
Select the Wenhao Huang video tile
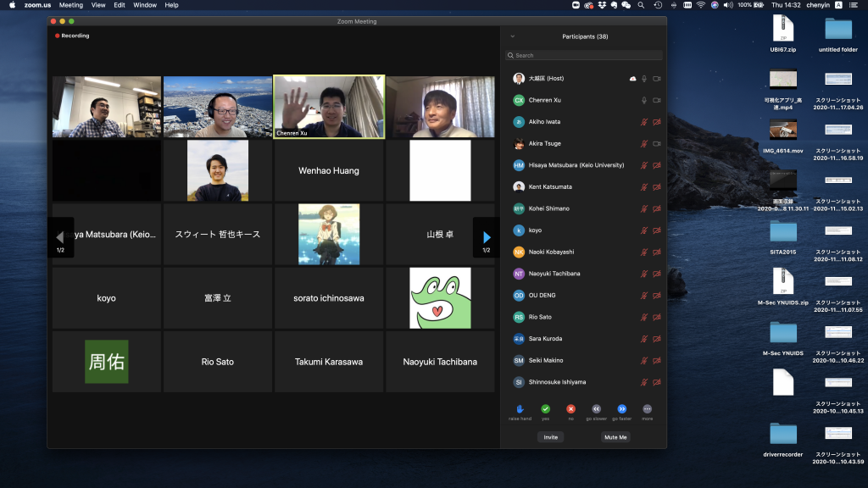pyautogui.click(x=329, y=170)
